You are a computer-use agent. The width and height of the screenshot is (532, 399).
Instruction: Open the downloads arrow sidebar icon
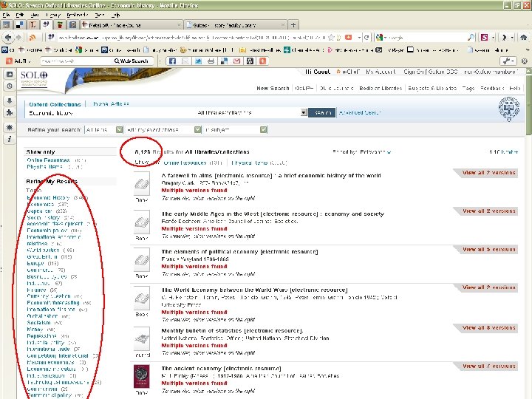pos(10,100)
